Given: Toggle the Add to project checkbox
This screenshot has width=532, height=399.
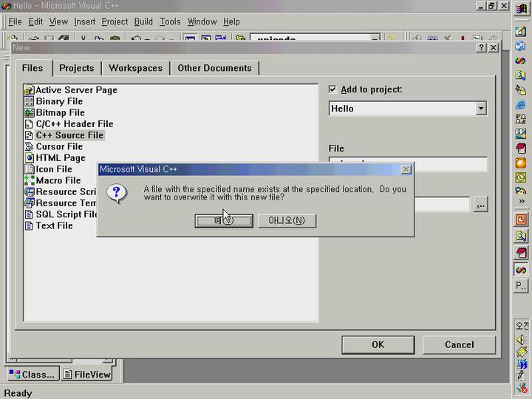Looking at the screenshot, I should pos(332,89).
